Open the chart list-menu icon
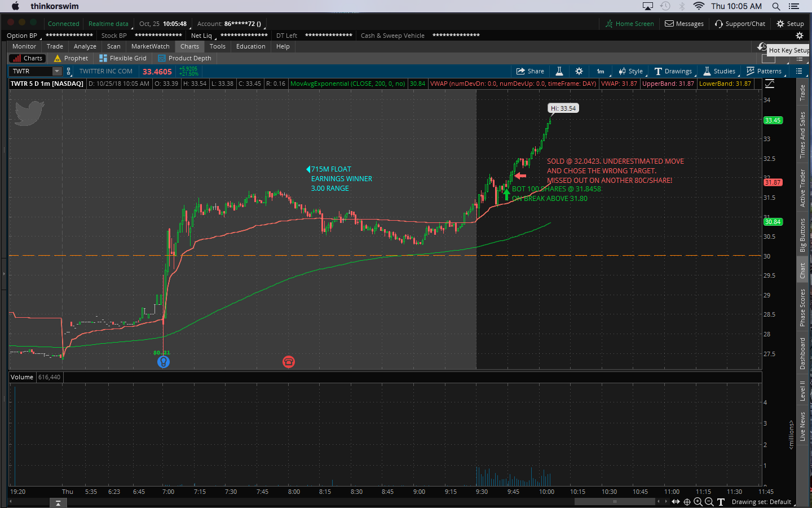The width and height of the screenshot is (812, 508). click(799, 71)
